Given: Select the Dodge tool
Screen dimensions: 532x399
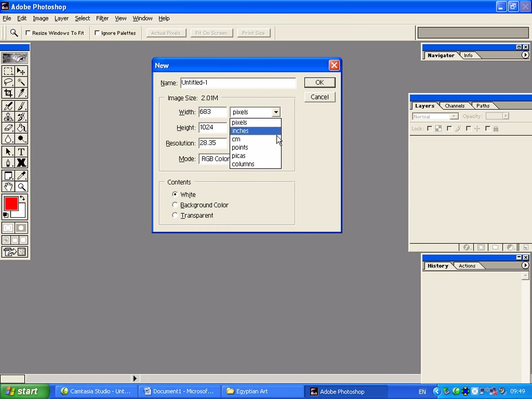Looking at the screenshot, I should point(21,139).
